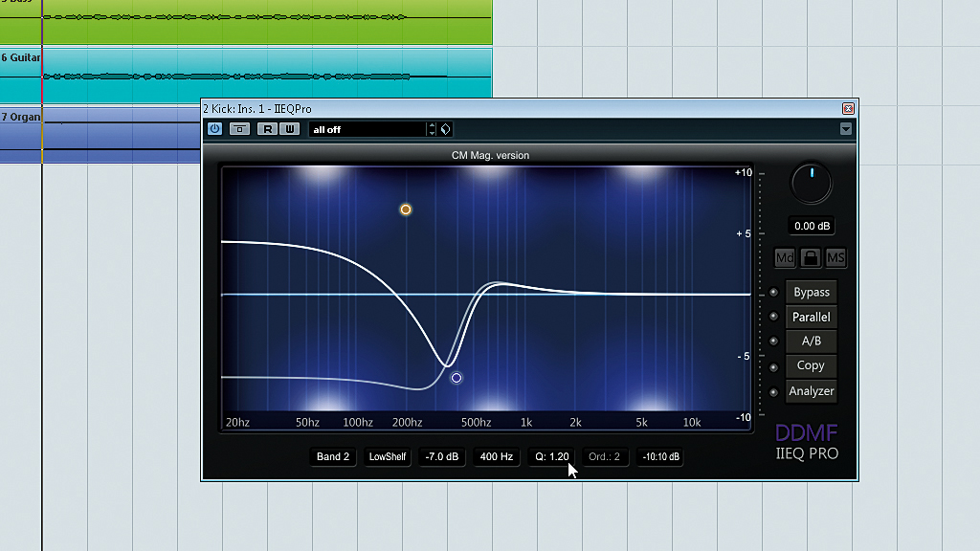Click the 0.00 dB output gain field
Image resolution: width=980 pixels, height=551 pixels.
tap(812, 226)
